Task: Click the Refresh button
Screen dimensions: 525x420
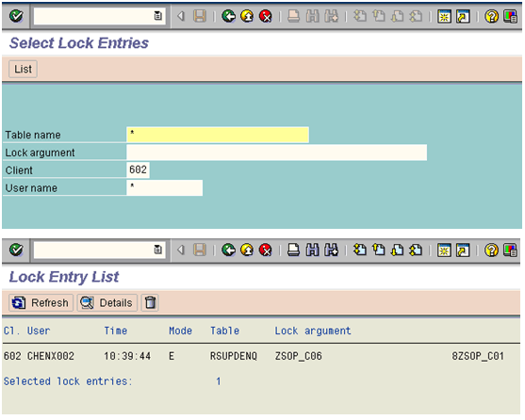Action: click(41, 302)
